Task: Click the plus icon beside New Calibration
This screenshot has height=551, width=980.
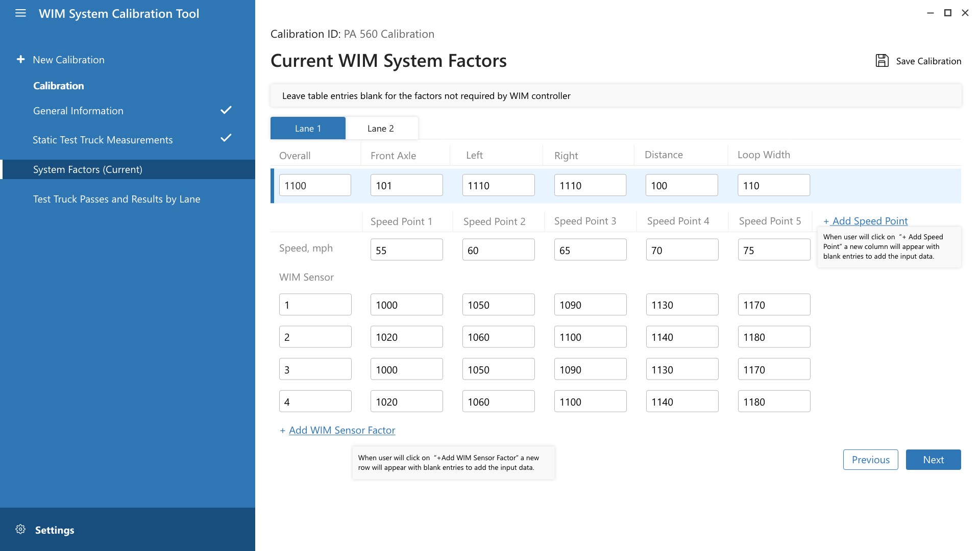Action: coord(20,60)
